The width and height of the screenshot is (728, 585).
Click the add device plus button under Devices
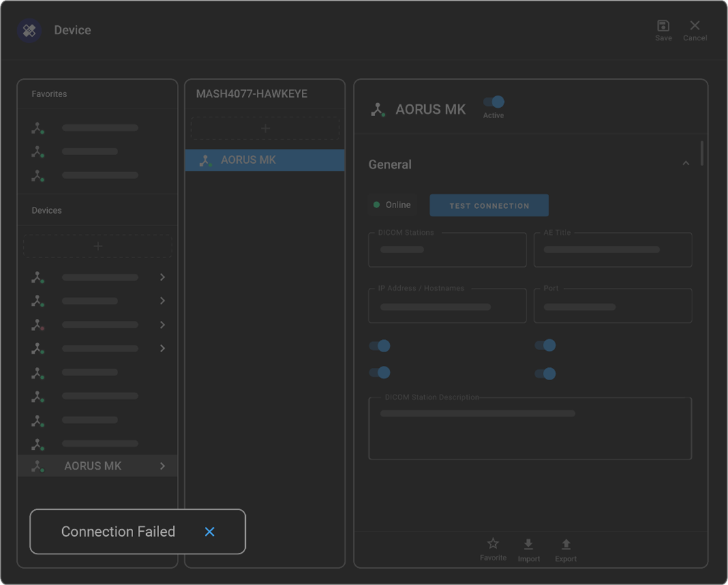pyautogui.click(x=98, y=246)
